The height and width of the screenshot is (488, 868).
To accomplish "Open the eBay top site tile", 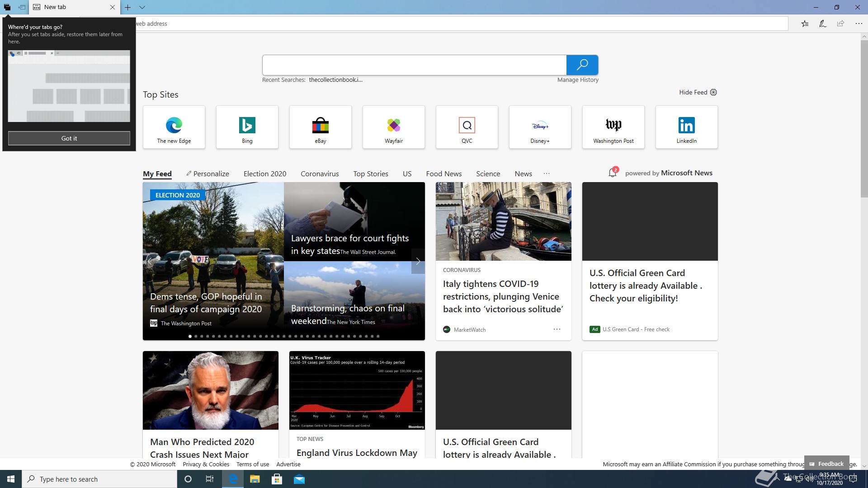I will pyautogui.click(x=321, y=127).
